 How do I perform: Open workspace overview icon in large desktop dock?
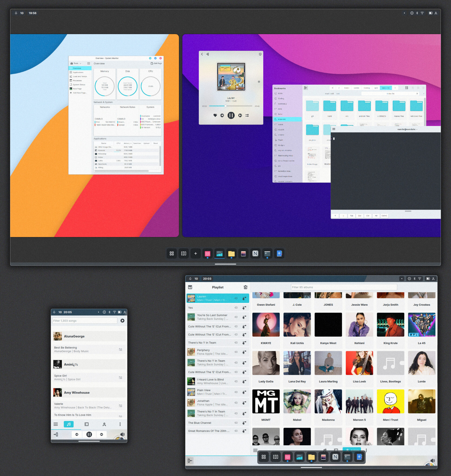(x=184, y=254)
